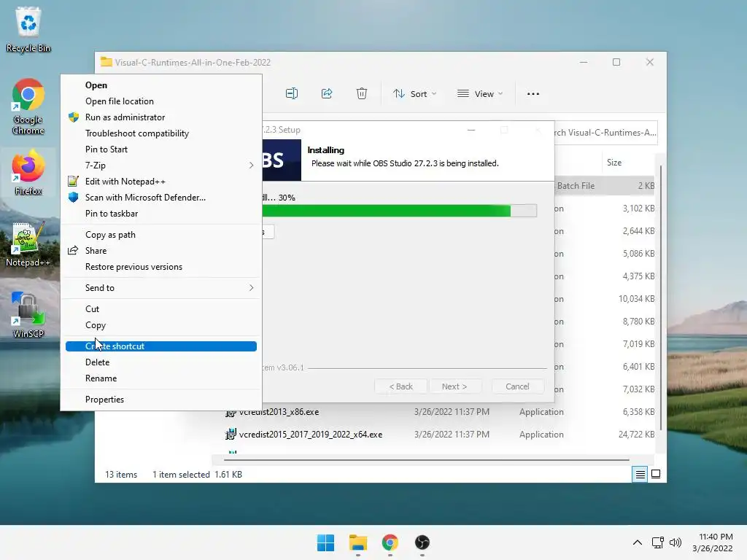Choose Delete in context menu

pos(161,362)
